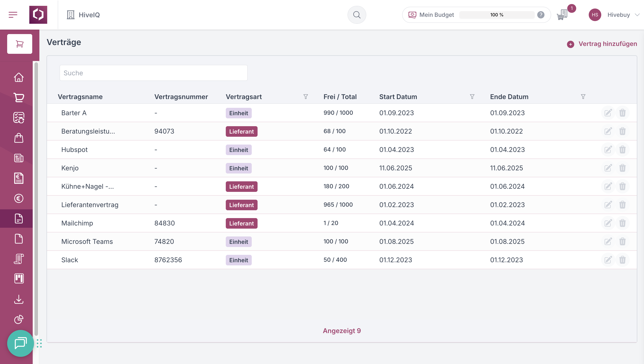Expand the Hivebuy user account menu

(x=637, y=15)
